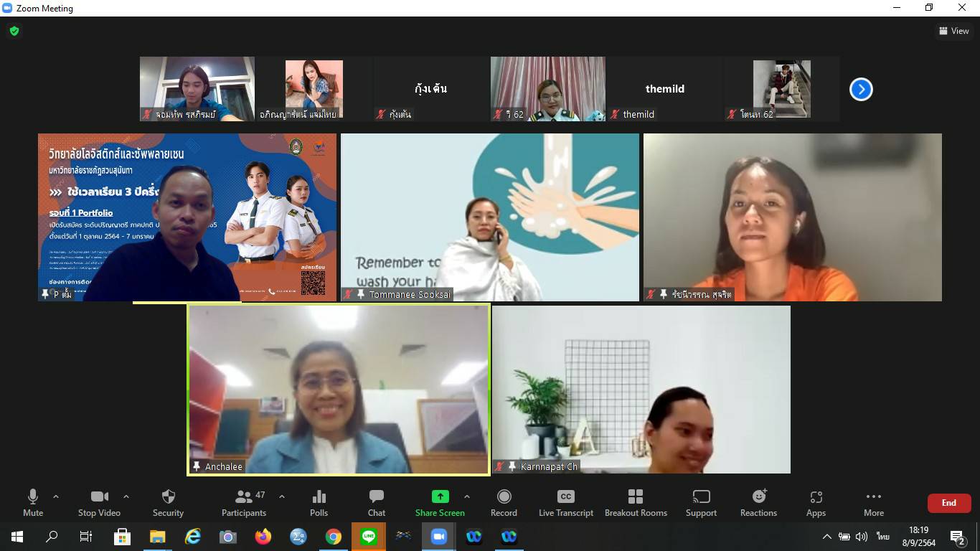
Task: Open the Chat panel
Action: click(377, 502)
